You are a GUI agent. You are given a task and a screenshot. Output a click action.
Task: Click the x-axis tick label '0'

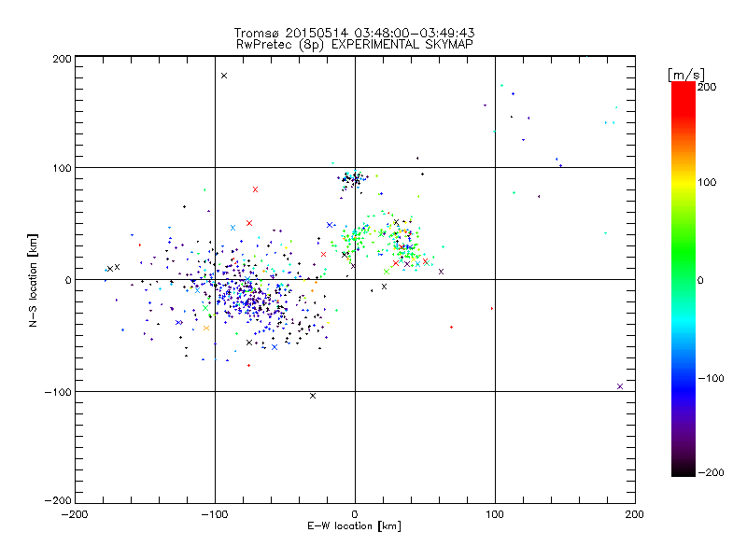coord(355,514)
